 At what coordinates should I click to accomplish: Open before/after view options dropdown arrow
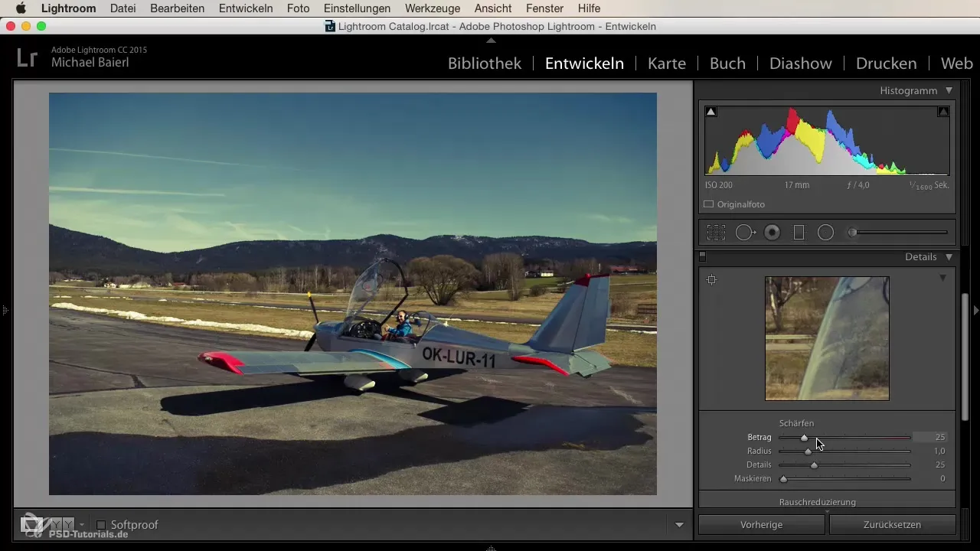point(82,525)
